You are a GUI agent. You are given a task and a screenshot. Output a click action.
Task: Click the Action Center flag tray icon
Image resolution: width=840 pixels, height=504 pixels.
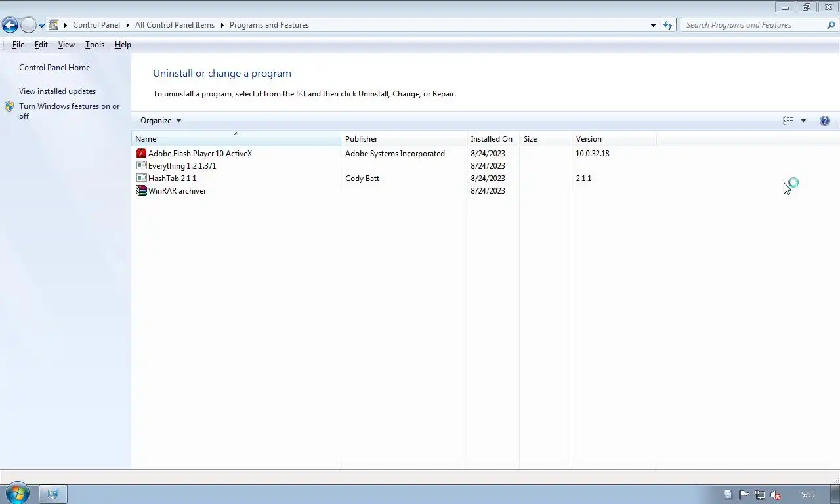[744, 495]
